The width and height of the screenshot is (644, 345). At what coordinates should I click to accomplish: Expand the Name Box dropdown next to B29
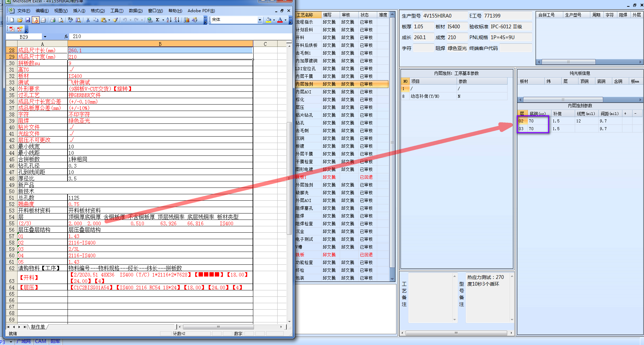pyautogui.click(x=45, y=36)
